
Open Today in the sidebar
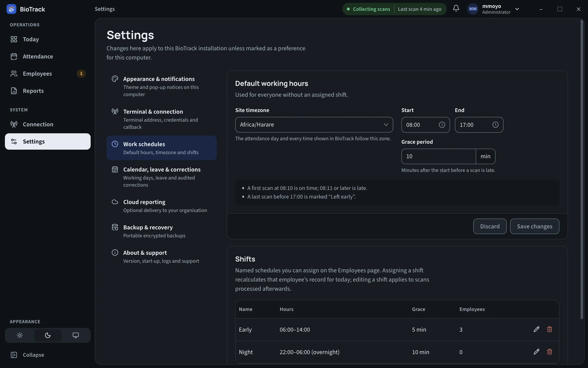click(x=48, y=39)
